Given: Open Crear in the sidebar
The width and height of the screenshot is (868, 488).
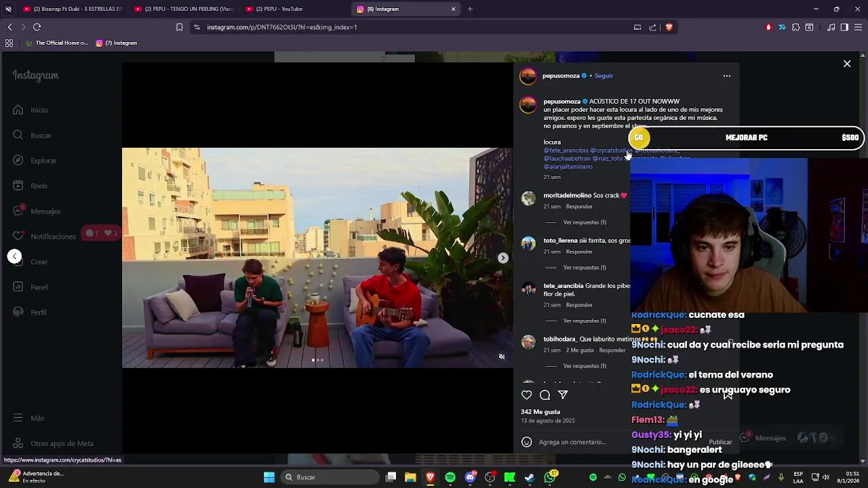Looking at the screenshot, I should pos(31,262).
